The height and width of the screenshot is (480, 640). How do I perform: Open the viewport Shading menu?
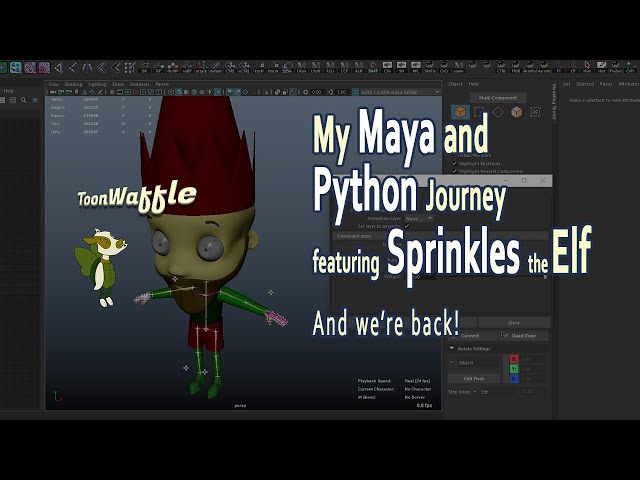point(73,84)
